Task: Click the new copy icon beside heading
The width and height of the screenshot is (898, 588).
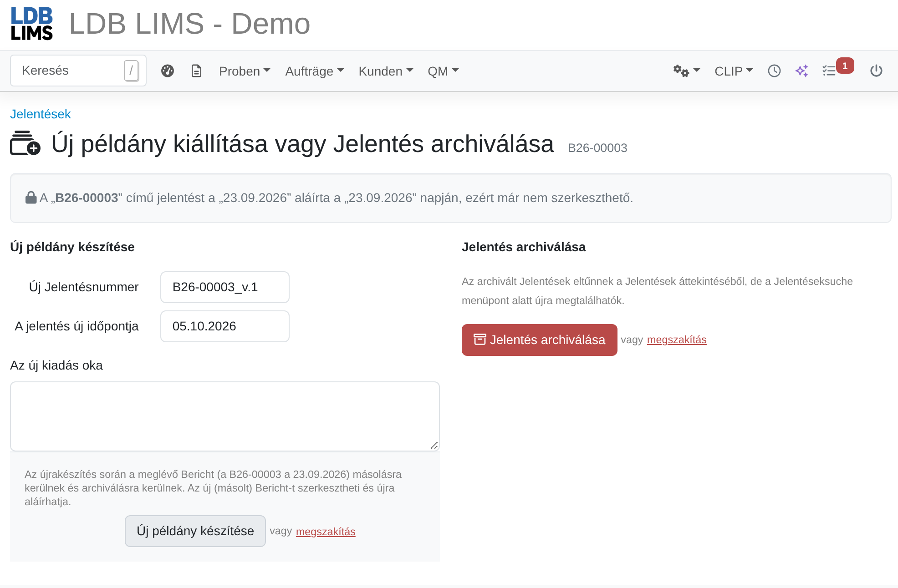Action: pyautogui.click(x=26, y=143)
